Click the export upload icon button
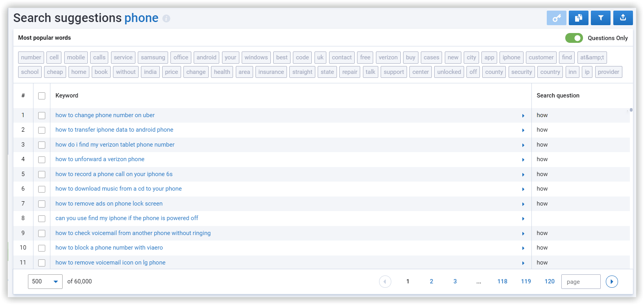The image size is (644, 305). [623, 18]
